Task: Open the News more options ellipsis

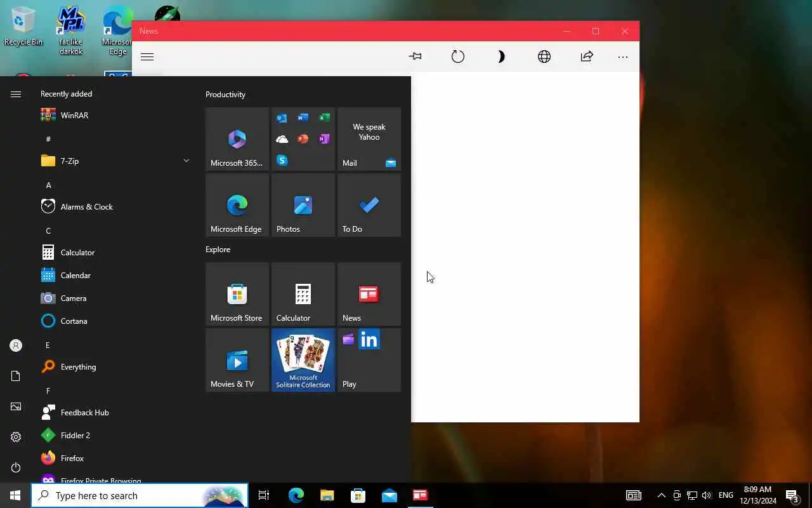Action: (x=623, y=57)
